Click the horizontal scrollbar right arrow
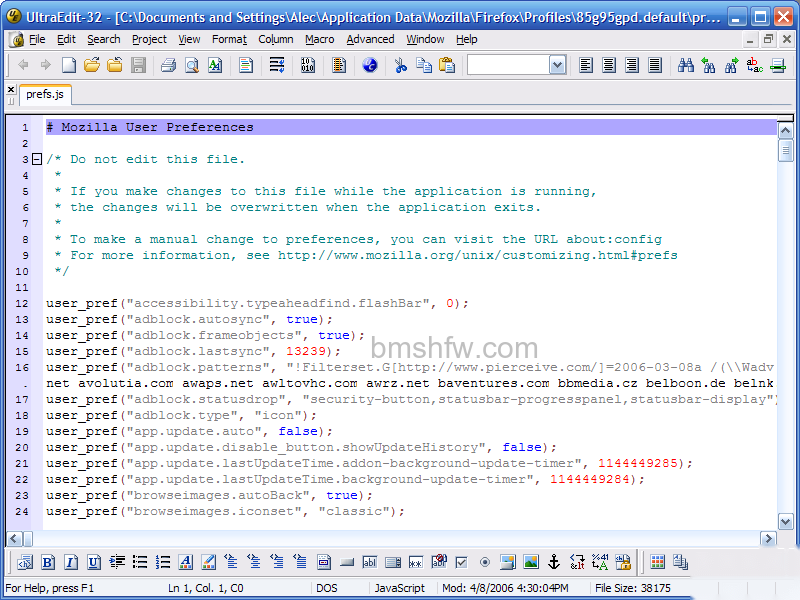The width and height of the screenshot is (800, 600). 768,538
